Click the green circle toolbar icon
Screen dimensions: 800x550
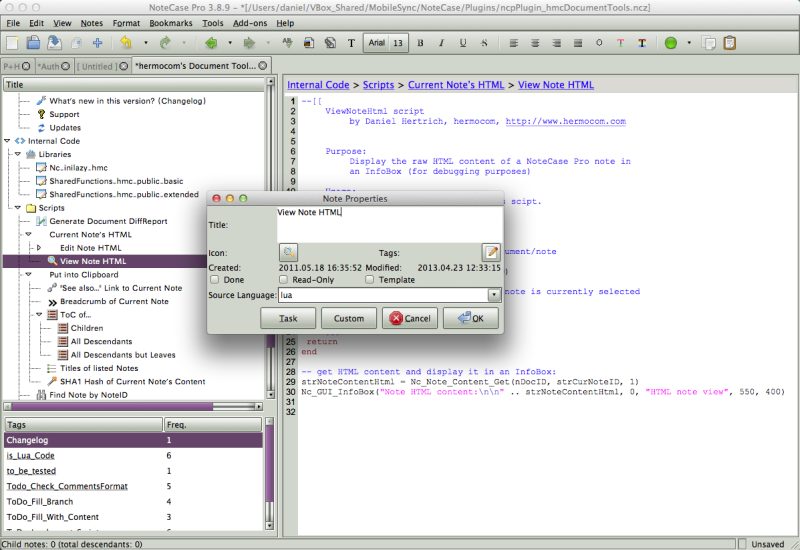pos(671,43)
